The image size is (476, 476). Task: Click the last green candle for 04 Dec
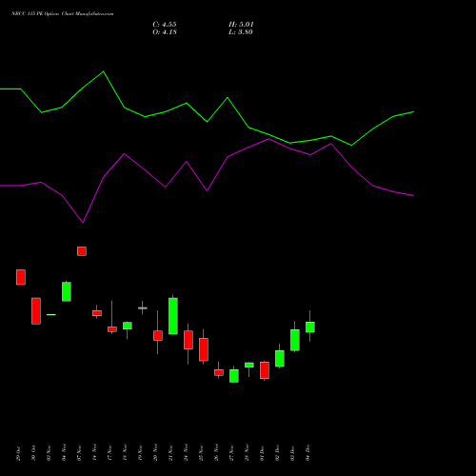coord(310,327)
